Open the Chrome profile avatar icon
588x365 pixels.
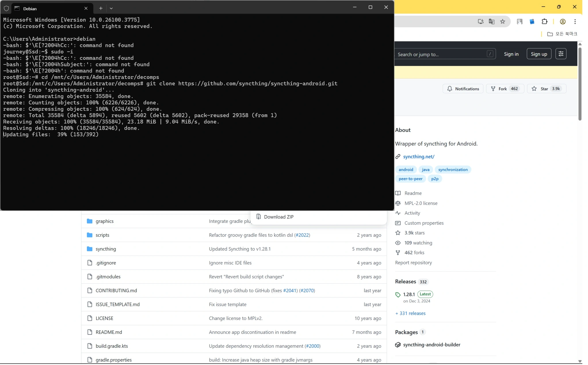[x=562, y=22]
